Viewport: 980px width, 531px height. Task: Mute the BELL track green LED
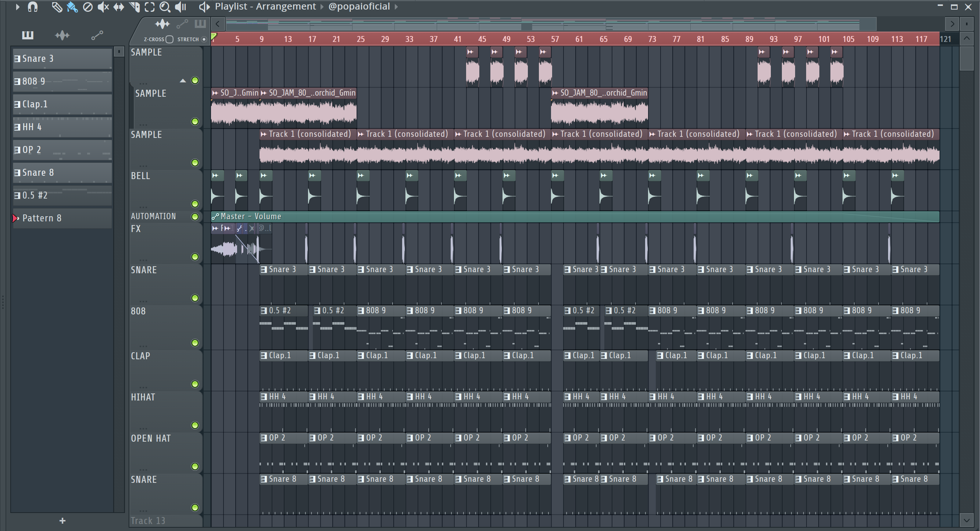[x=195, y=204]
